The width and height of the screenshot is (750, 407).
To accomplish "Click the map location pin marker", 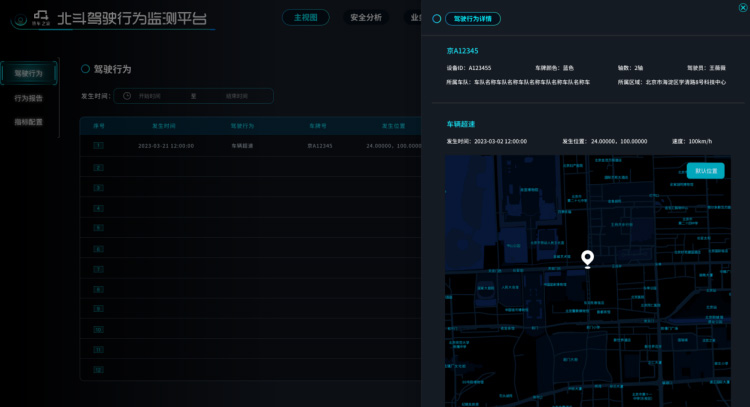I will (x=588, y=259).
